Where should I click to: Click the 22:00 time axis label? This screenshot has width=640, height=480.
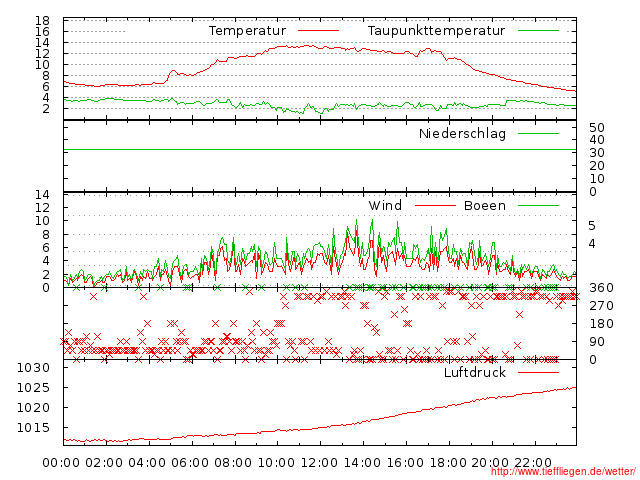pos(533,462)
